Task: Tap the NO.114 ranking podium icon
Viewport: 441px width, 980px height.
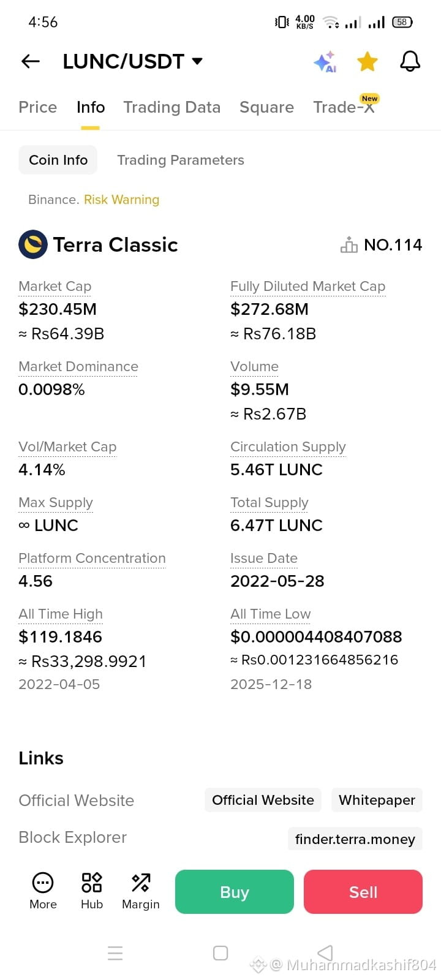Action: tap(349, 245)
